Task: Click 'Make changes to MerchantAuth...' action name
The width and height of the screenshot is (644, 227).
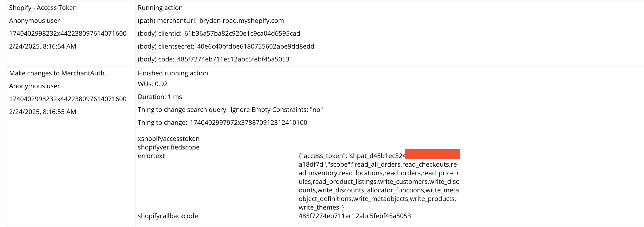Action: tap(59, 73)
